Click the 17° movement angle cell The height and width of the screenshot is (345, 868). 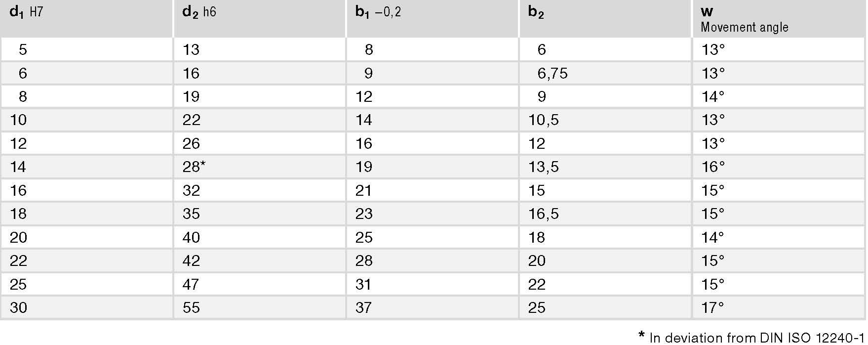coord(779,307)
